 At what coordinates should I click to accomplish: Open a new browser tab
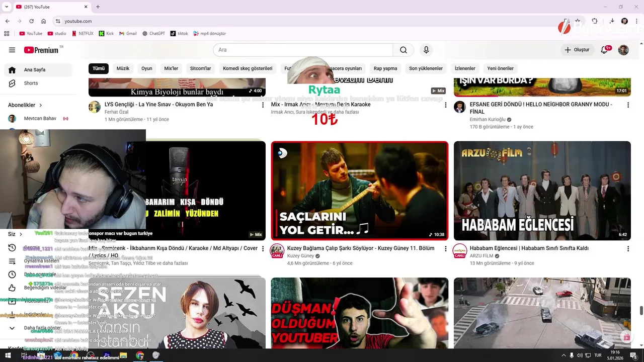(x=98, y=7)
